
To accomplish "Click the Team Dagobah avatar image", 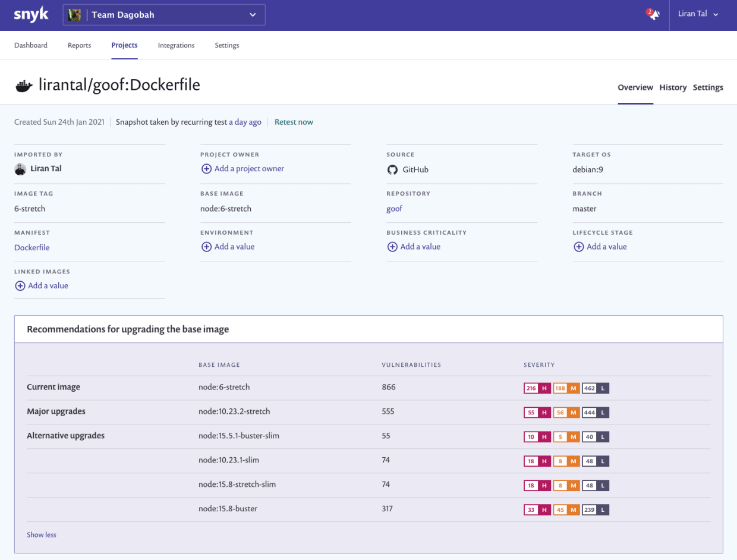I will (74, 15).
